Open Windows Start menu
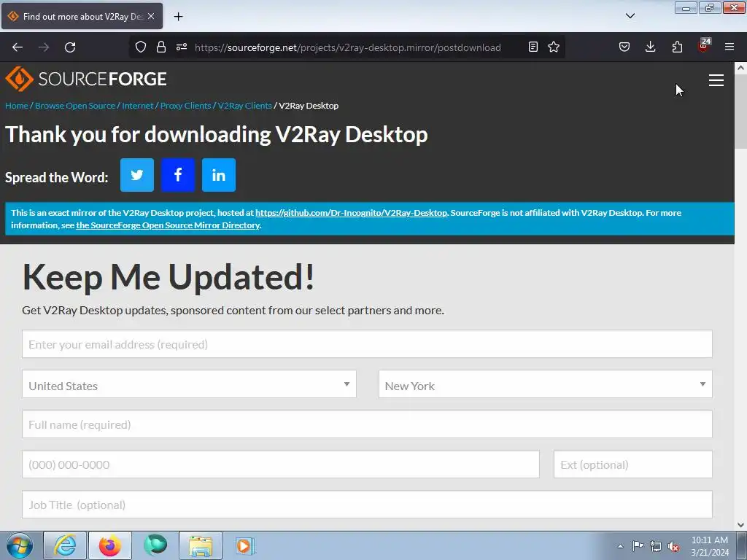 [20, 545]
